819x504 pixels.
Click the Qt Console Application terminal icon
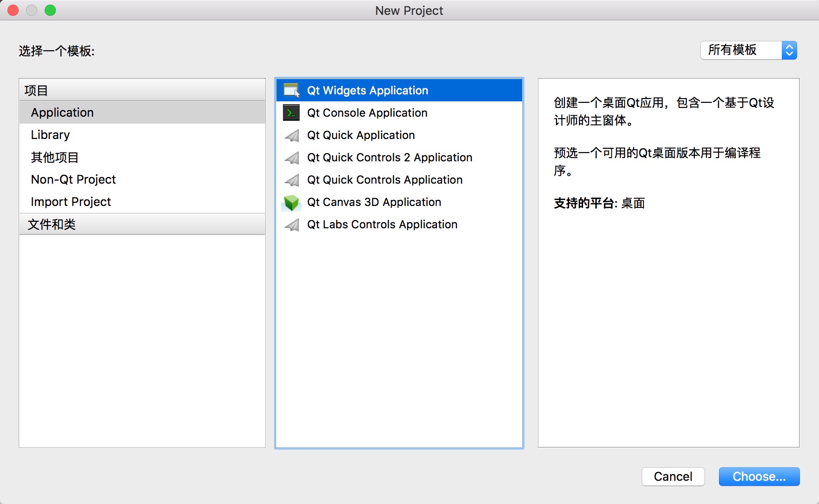[291, 113]
